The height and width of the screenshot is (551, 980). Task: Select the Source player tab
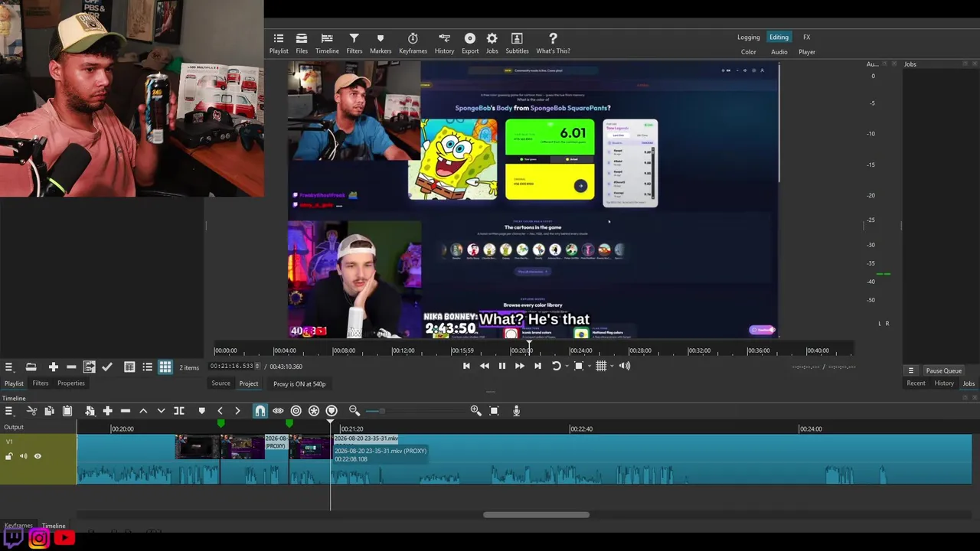(x=220, y=383)
